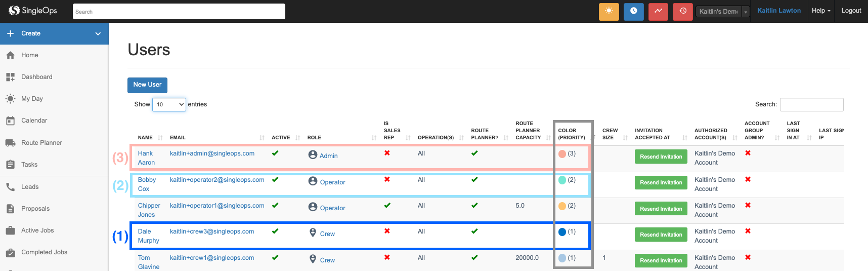Click the yellow sun icon in top bar
This screenshot has width=868, height=271.
[609, 11]
